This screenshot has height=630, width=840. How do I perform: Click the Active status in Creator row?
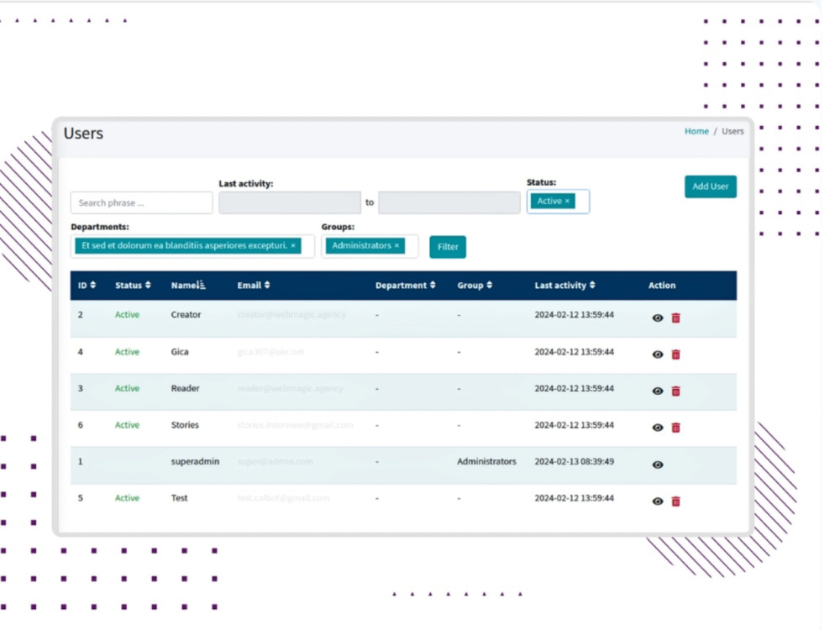pos(127,315)
